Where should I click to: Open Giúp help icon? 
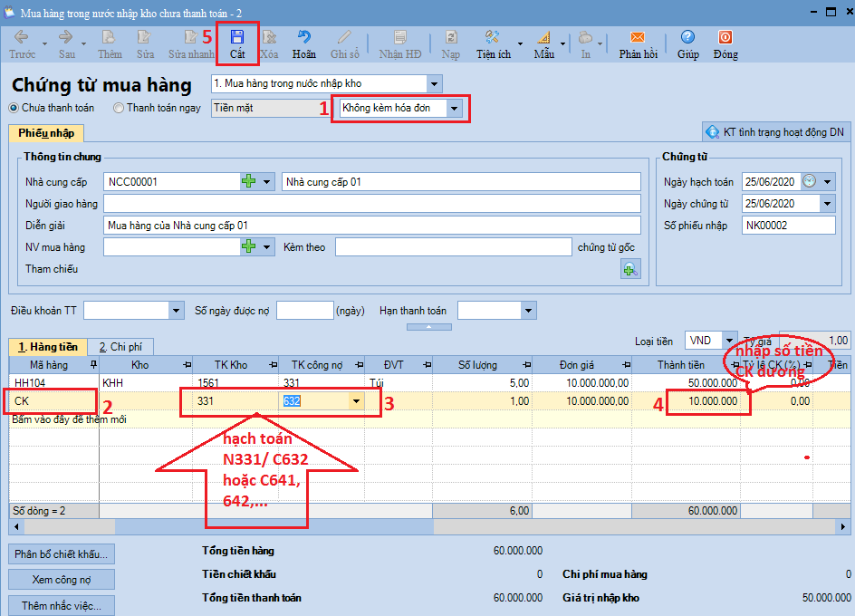click(x=687, y=37)
